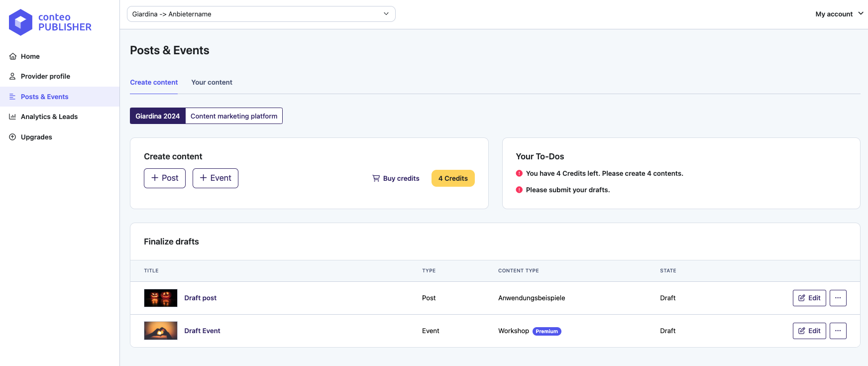This screenshot has width=868, height=366.
Task: Click the red alert icon for credits to-do
Action: pos(519,173)
